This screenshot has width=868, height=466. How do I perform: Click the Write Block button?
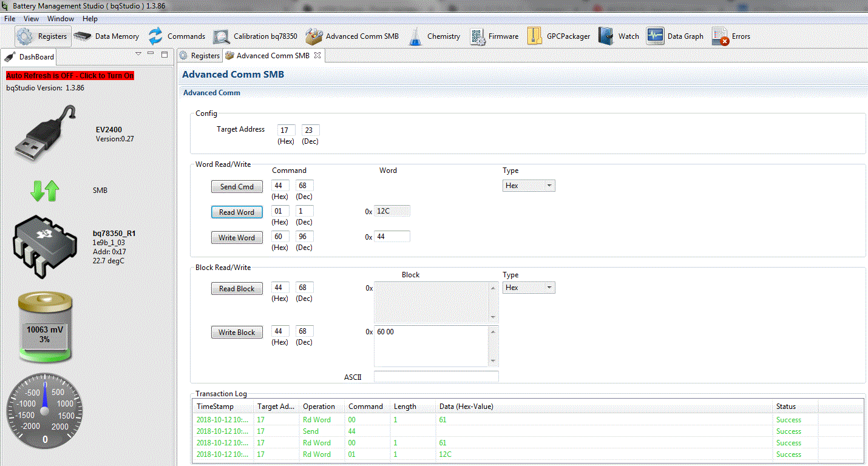coord(237,332)
